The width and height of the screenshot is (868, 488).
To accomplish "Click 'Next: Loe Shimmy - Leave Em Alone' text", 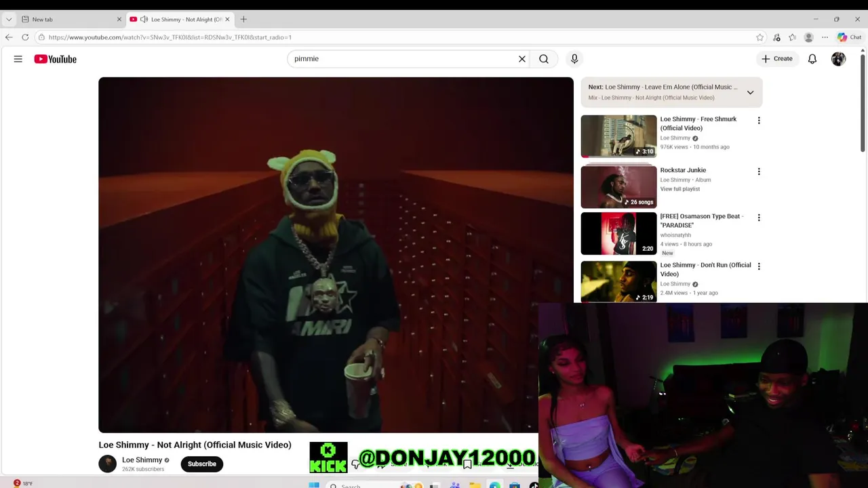I will [663, 87].
